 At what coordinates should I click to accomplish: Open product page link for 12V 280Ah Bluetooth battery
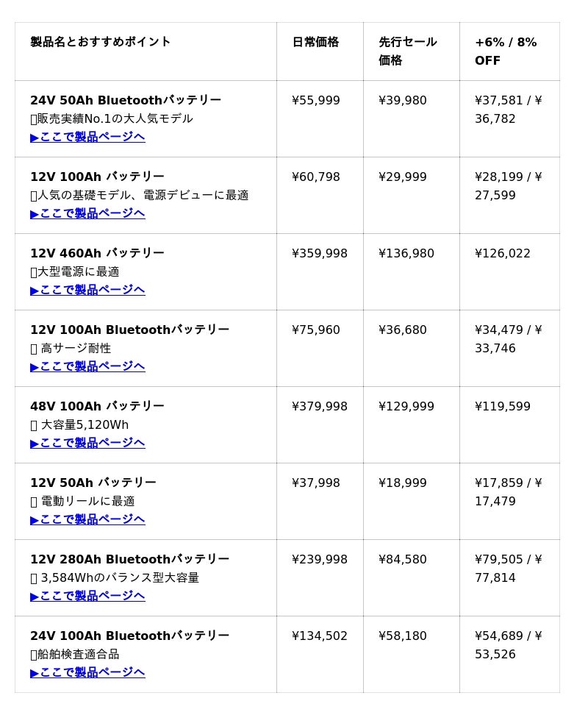(87, 596)
